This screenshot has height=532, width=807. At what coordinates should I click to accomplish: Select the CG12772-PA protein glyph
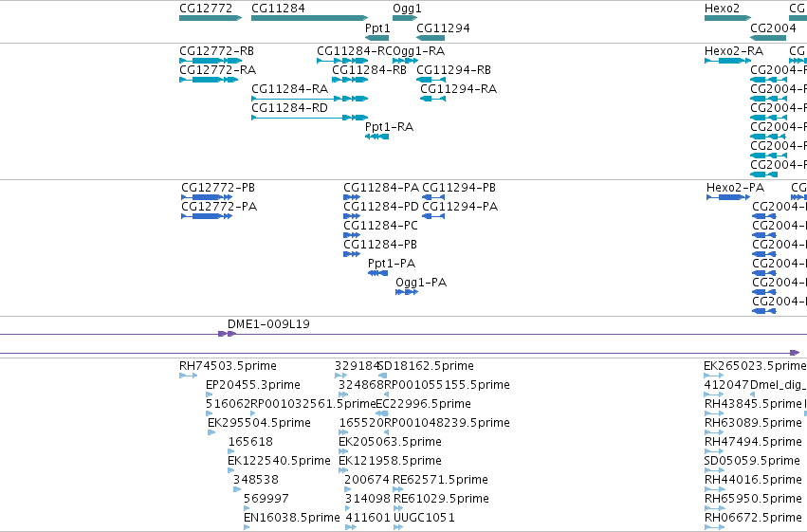(x=207, y=216)
